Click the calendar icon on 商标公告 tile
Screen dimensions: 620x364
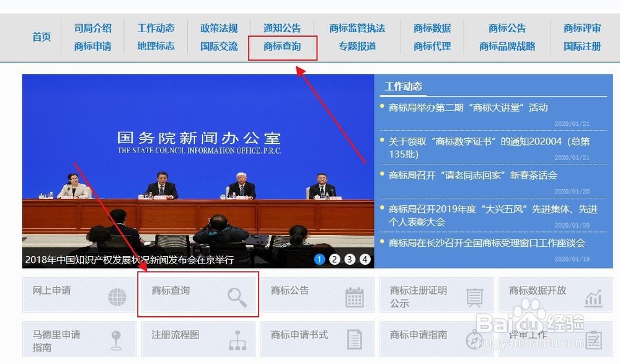354,297
